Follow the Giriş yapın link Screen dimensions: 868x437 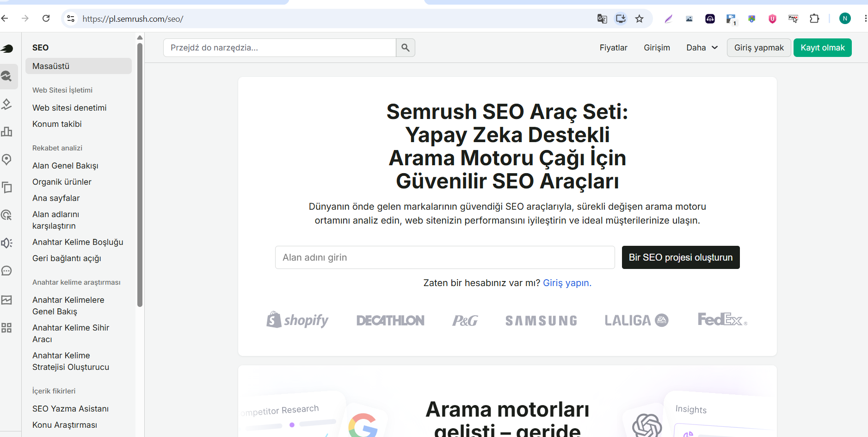[567, 283]
